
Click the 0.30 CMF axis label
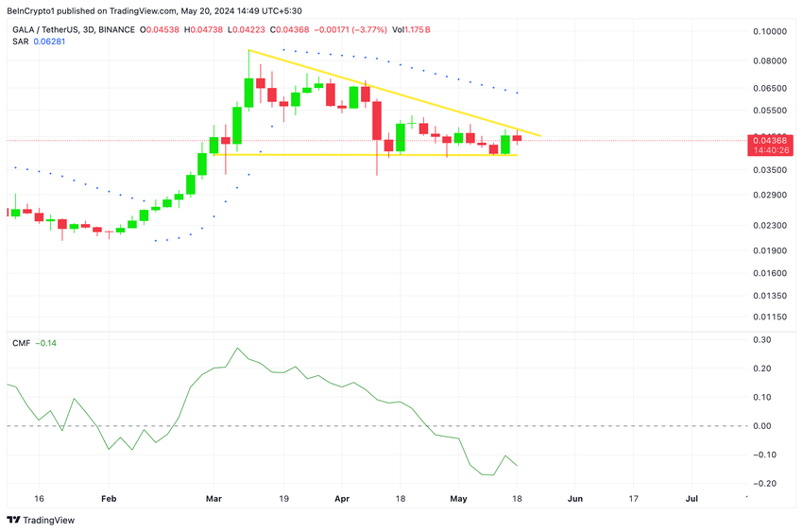(762, 340)
